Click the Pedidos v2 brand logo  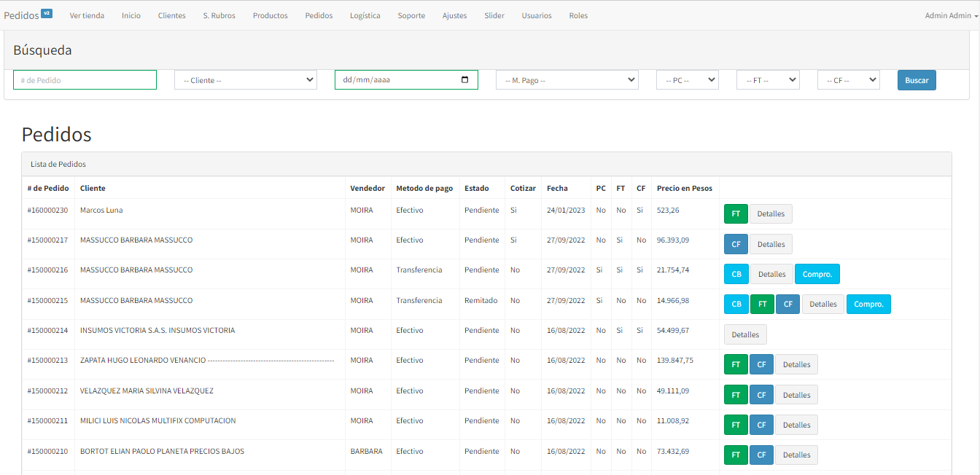coord(28,15)
